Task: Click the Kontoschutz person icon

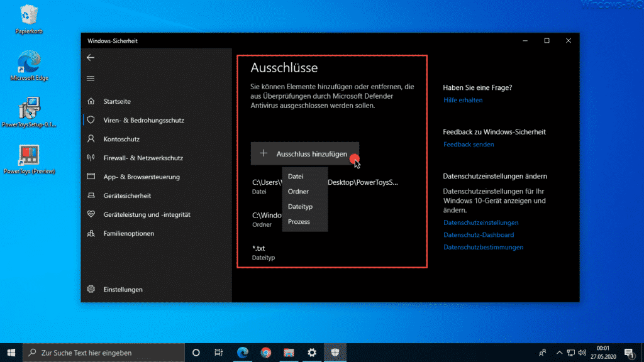Action: pyautogui.click(x=91, y=139)
